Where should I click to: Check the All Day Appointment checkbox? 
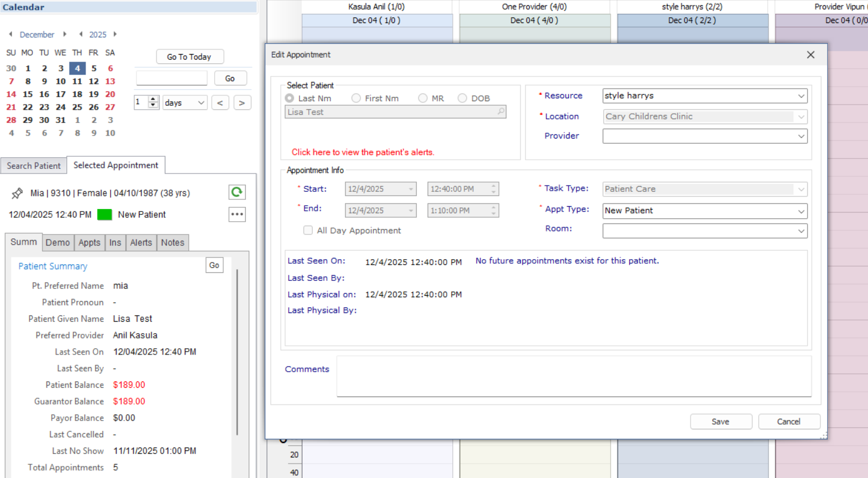click(x=308, y=230)
